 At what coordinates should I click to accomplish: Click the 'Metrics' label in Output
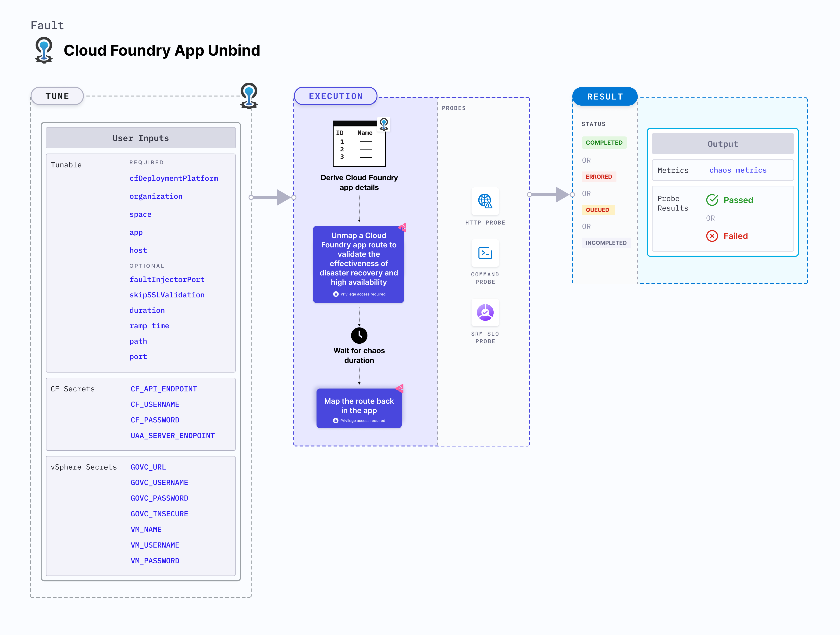(x=673, y=170)
